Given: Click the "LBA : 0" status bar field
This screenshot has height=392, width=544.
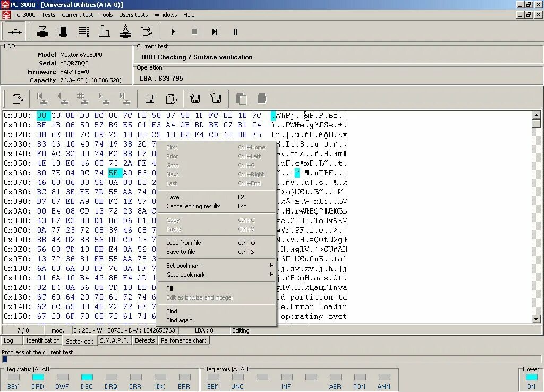Looking at the screenshot, I should [204, 330].
